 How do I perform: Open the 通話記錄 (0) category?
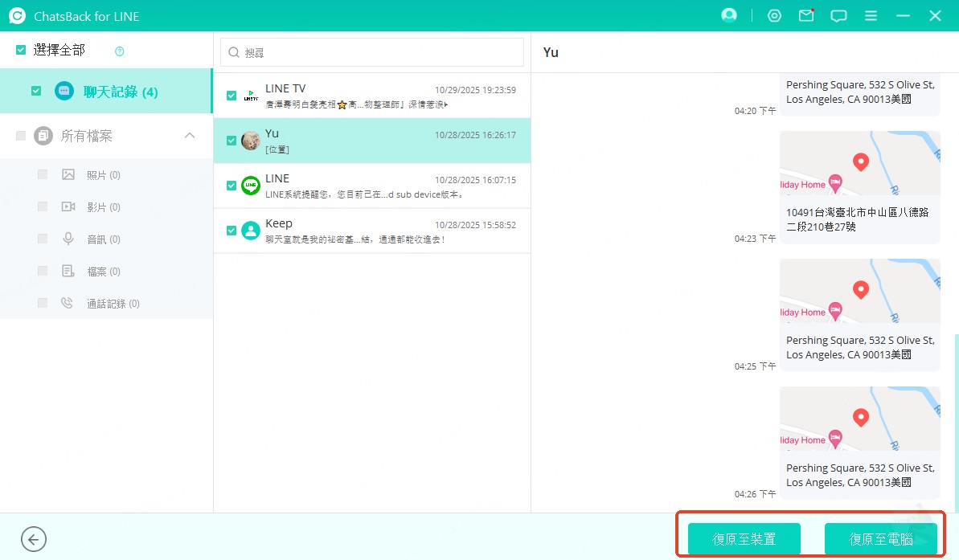coord(113,304)
